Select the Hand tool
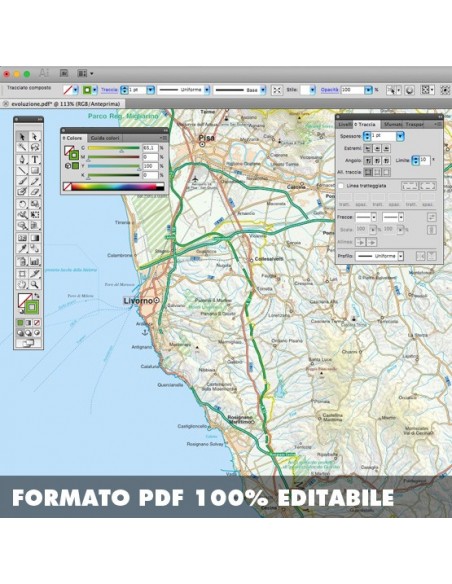The width and height of the screenshot is (452, 584). [x=22, y=285]
